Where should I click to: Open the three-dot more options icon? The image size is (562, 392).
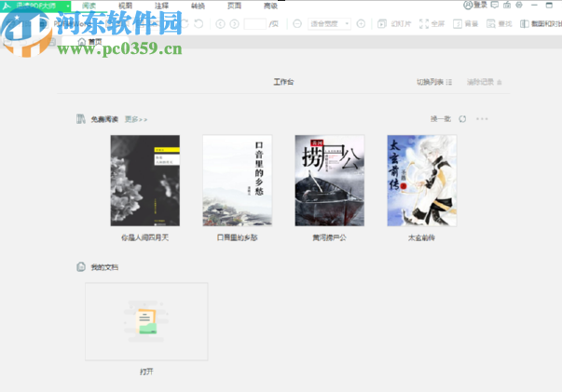482,119
